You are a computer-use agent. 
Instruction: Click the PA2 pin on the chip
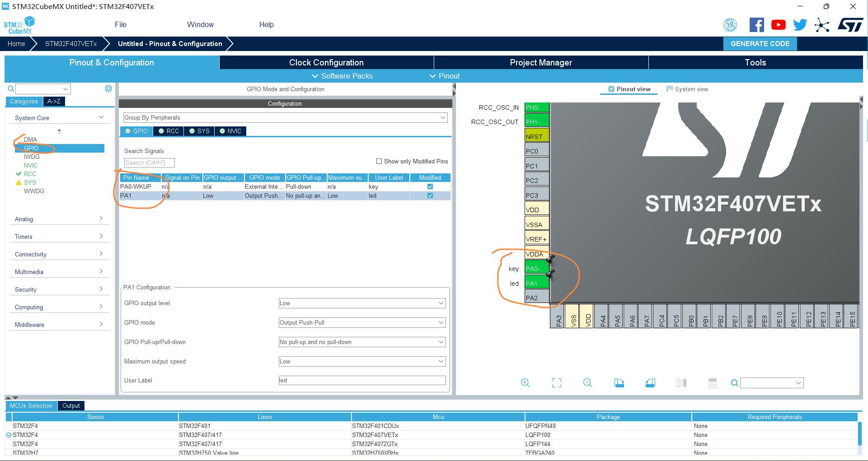pos(537,298)
